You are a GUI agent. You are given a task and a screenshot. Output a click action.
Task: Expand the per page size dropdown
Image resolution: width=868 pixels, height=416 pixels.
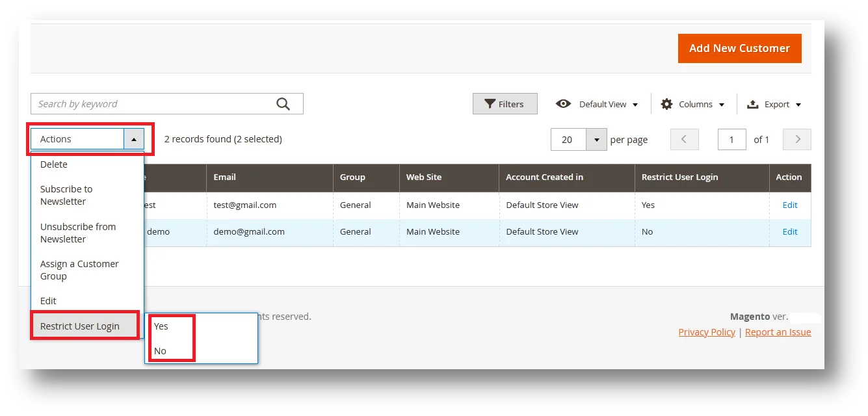(596, 140)
